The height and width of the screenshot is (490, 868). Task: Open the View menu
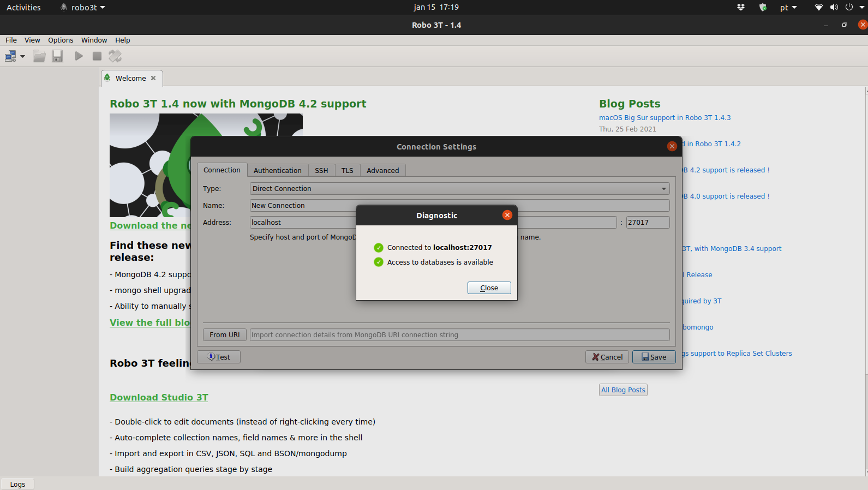[32, 40]
